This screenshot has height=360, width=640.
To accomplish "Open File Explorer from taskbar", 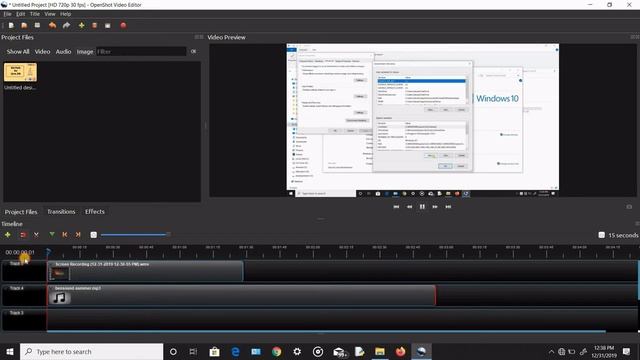I will point(380,351).
